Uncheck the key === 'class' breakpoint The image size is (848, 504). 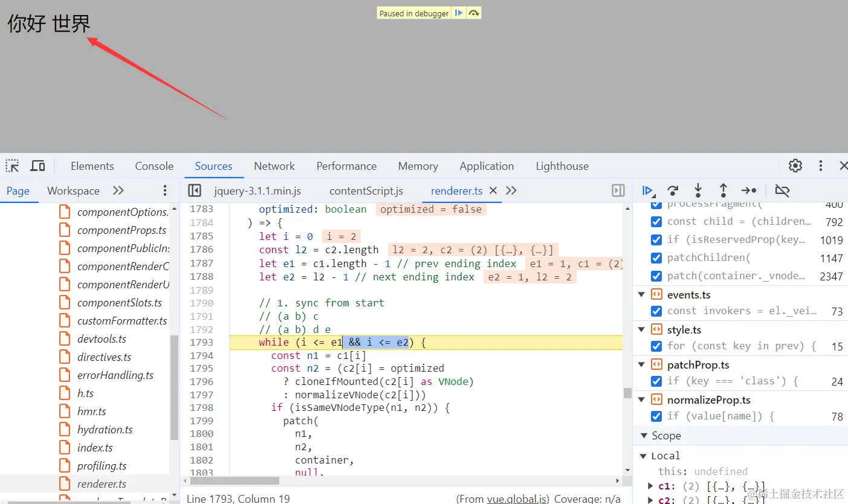coord(656,381)
